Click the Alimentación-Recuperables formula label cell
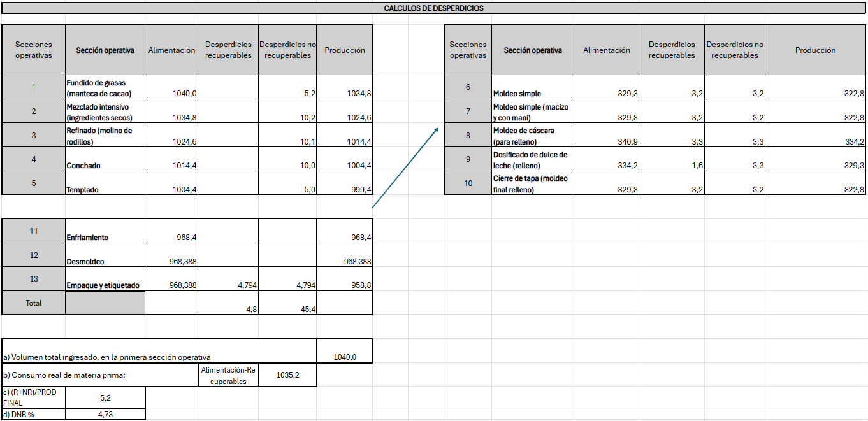868x421 pixels. [228, 375]
